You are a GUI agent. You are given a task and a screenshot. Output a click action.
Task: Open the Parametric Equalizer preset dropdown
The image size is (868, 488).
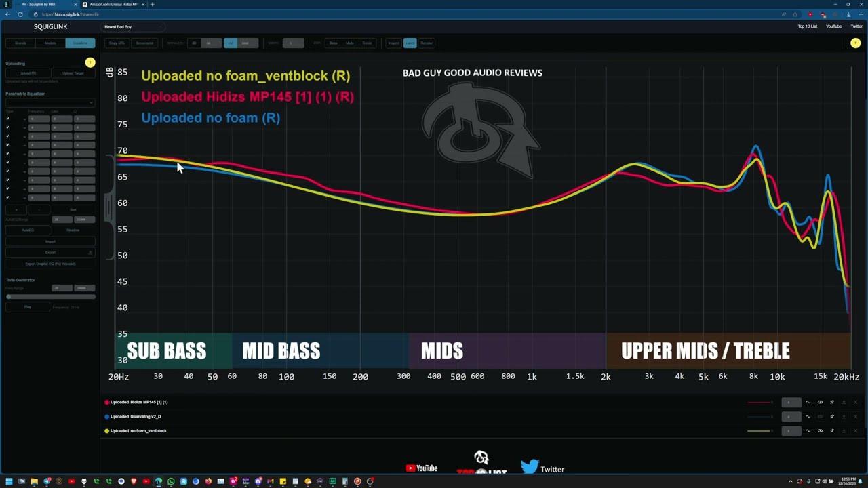tap(50, 102)
